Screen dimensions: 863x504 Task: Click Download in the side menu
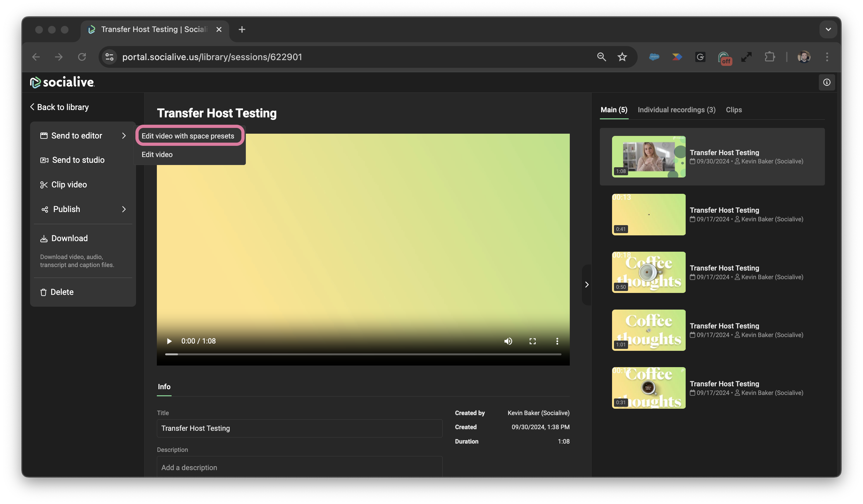point(69,238)
